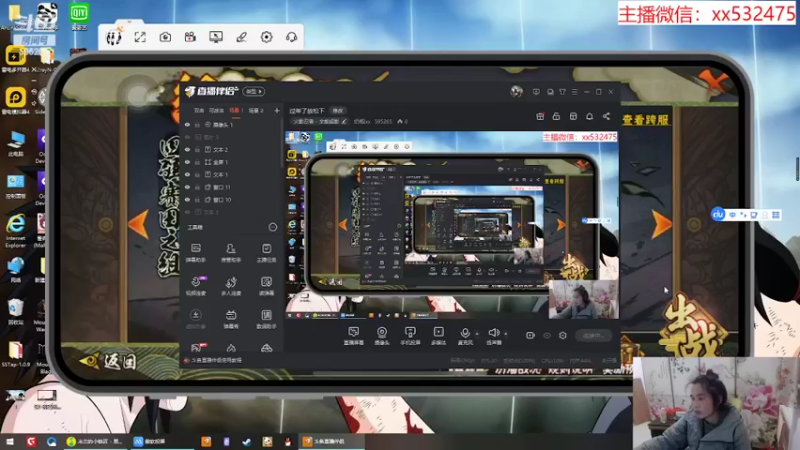
Task: Toggle visibility of 文本 1 source
Action: pyautogui.click(x=187, y=174)
